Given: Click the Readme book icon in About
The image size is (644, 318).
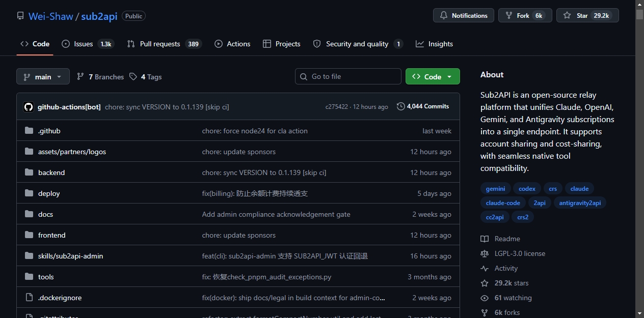Looking at the screenshot, I should [485, 239].
